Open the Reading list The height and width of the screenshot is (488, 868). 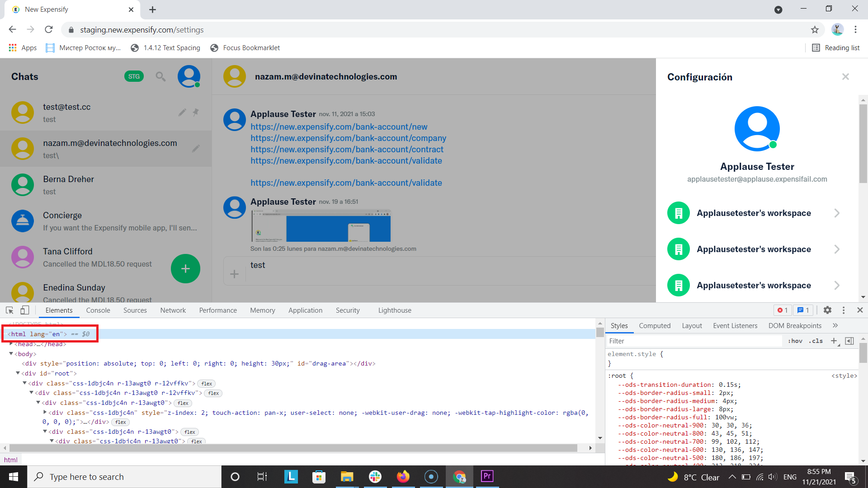[x=836, y=48]
